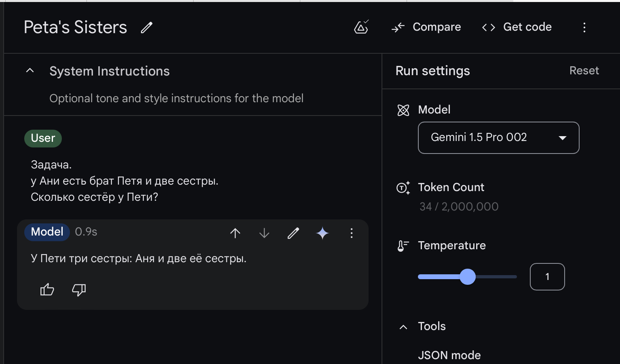The width and height of the screenshot is (620, 364).
Task: Click the Temperature slider handle
Action: [x=468, y=277]
